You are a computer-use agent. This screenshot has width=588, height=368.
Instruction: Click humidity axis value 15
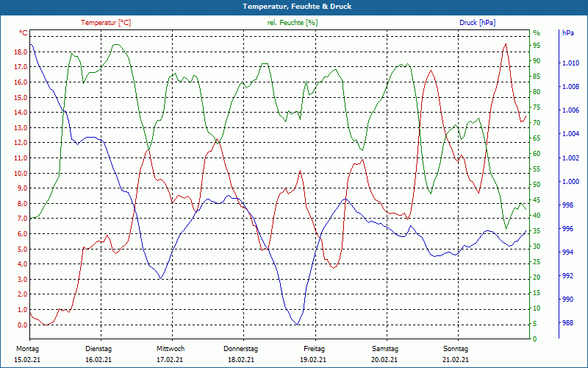(x=537, y=292)
